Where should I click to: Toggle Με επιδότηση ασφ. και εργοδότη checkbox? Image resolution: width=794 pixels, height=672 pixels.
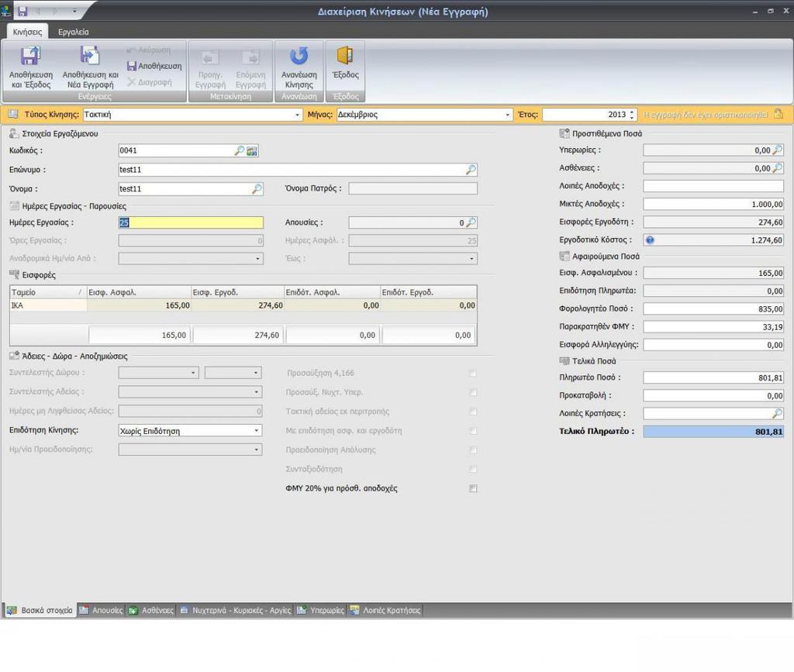[x=472, y=431]
